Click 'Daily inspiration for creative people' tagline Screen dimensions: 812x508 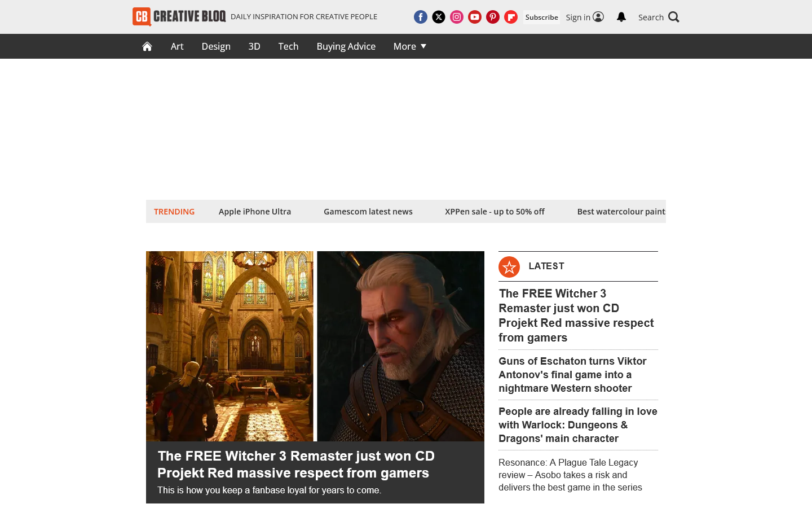tap(304, 16)
